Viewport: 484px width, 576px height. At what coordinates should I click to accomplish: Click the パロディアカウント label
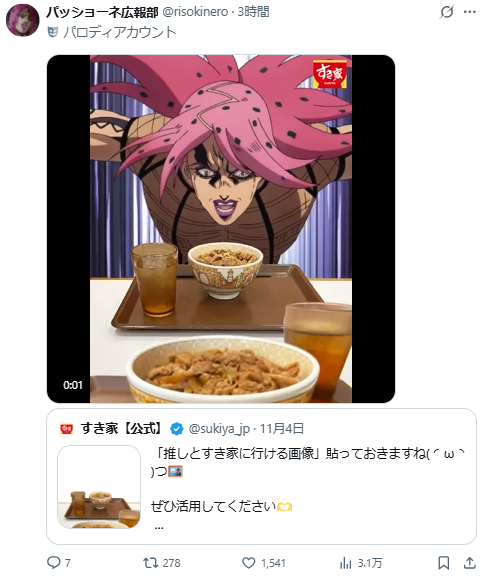[120, 32]
